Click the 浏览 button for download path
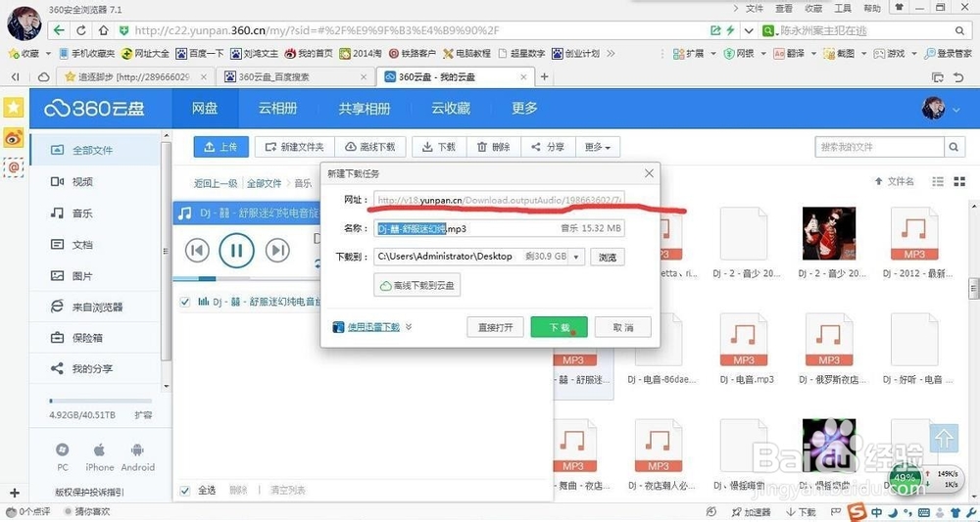 tap(607, 258)
